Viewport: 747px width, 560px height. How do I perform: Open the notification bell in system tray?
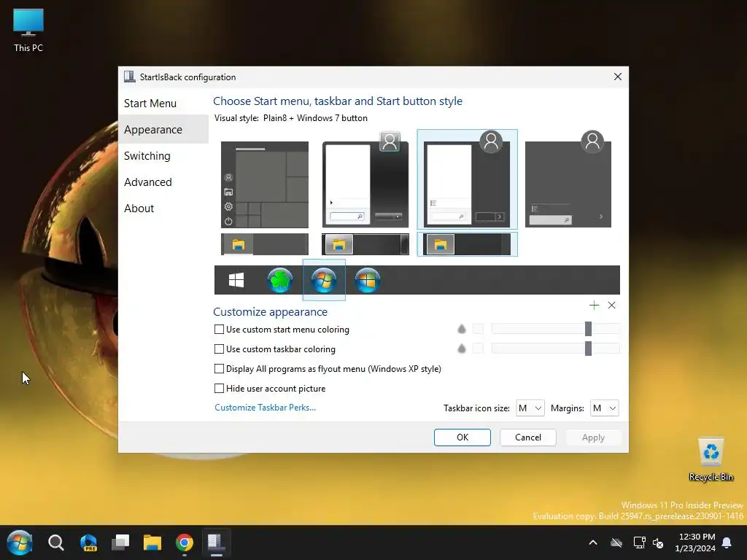[727, 542]
